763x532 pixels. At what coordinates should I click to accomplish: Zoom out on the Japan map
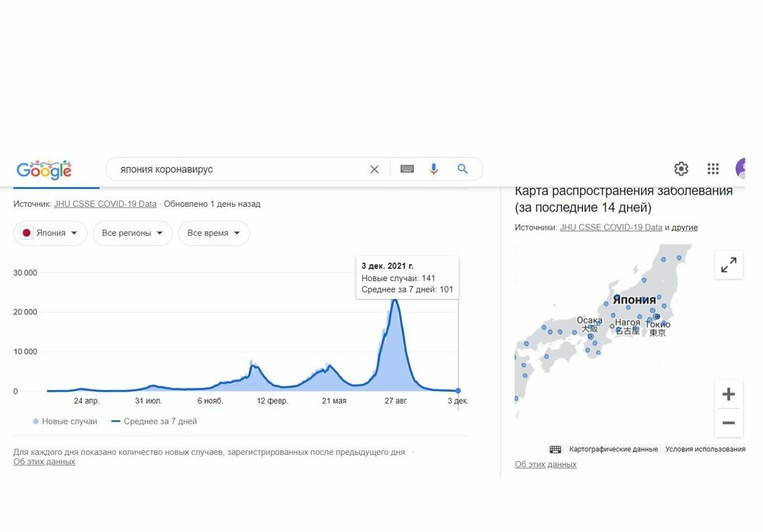click(x=729, y=423)
